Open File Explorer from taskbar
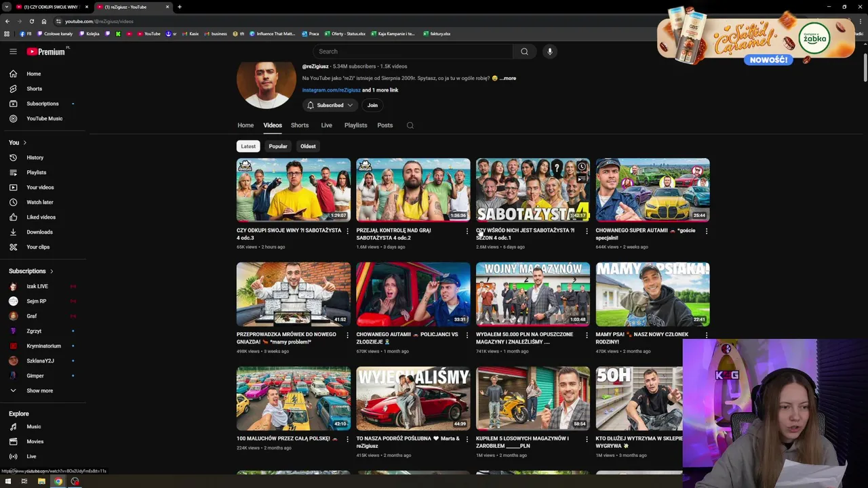Viewport: 868px width, 488px height. click(41, 481)
